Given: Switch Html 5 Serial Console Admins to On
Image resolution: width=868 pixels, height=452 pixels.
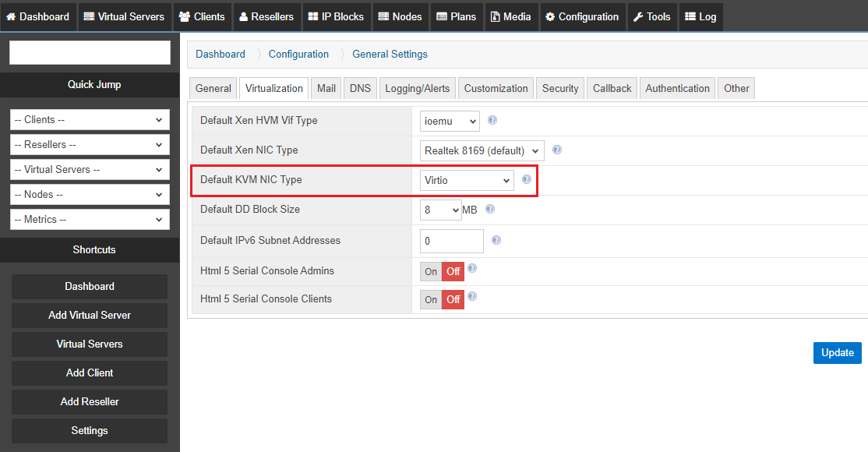Looking at the screenshot, I should coord(431,271).
